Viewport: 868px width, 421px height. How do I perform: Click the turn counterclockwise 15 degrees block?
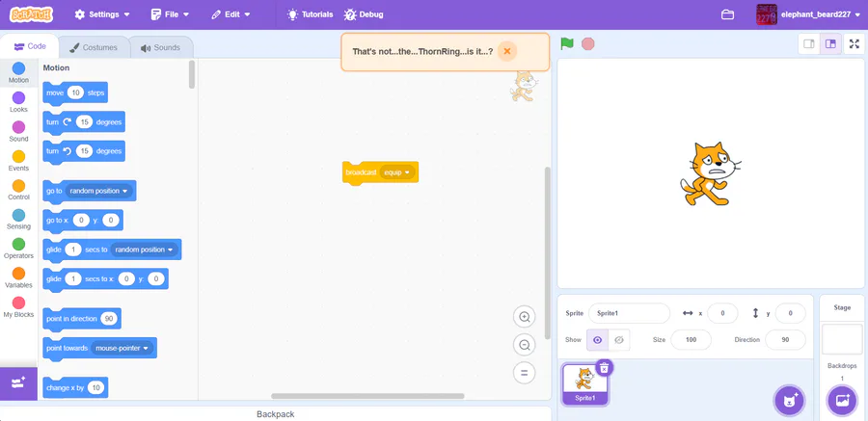(x=84, y=151)
